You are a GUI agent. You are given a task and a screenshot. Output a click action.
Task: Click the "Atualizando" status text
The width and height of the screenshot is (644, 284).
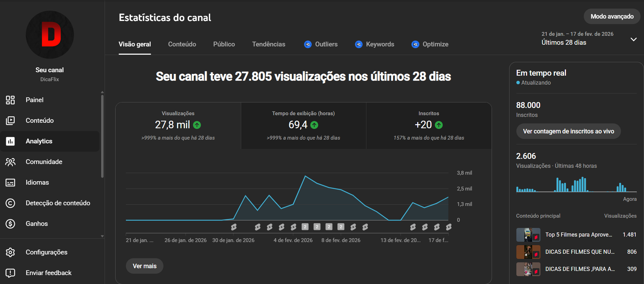[x=536, y=83]
